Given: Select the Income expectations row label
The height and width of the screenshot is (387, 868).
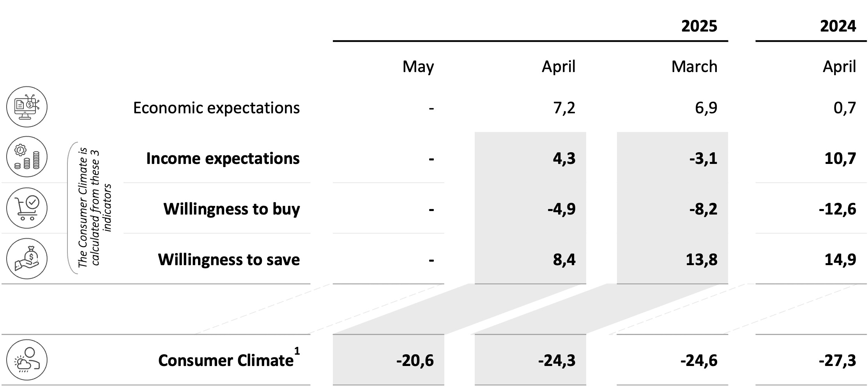Looking at the screenshot, I should pyautogui.click(x=223, y=158).
